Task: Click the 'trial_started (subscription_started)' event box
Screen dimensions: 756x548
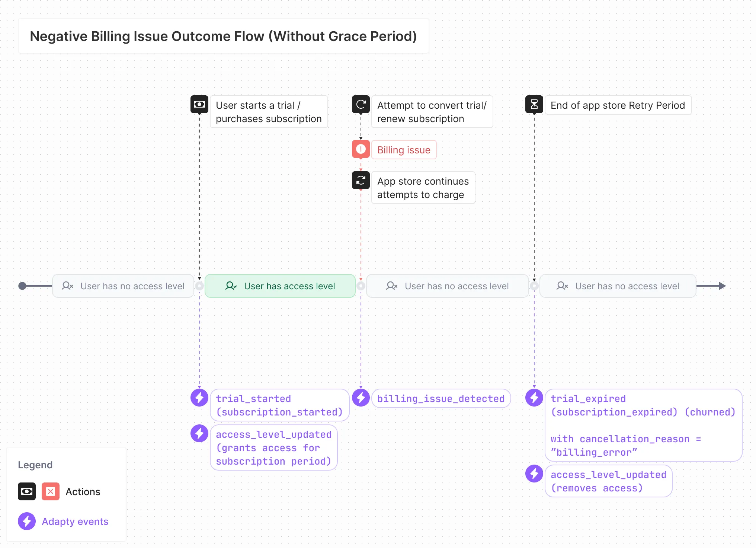Action: pos(279,405)
